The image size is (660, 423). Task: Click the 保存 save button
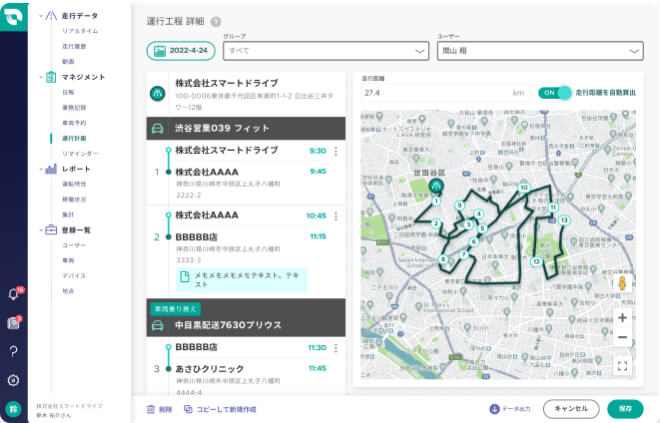click(625, 409)
